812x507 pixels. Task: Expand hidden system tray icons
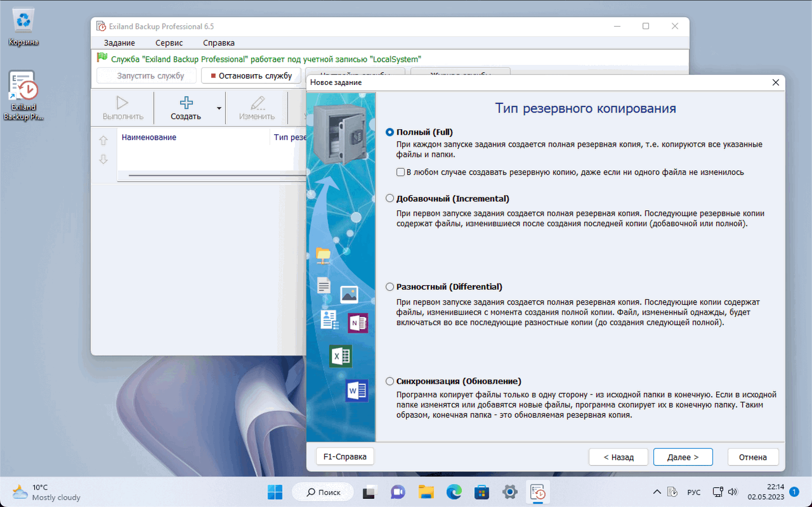(x=657, y=492)
